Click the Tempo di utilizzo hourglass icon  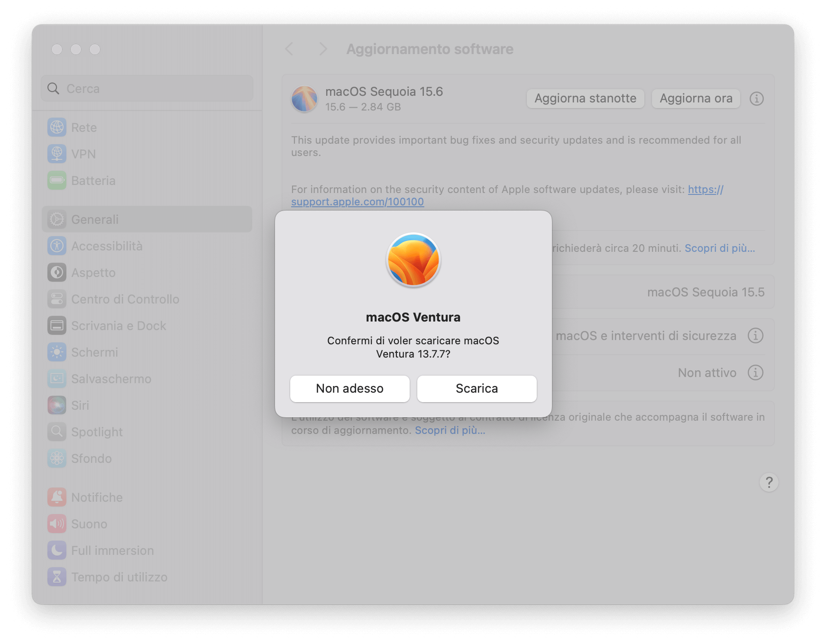[x=57, y=577]
